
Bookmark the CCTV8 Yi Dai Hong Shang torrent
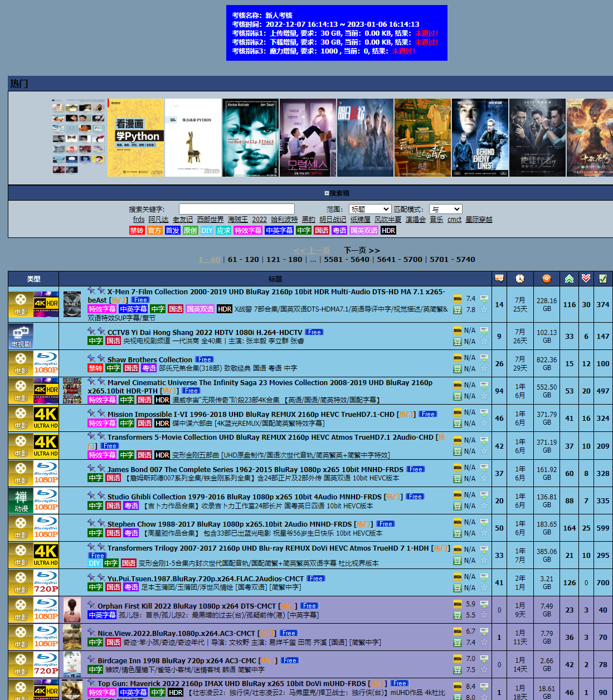point(484,341)
